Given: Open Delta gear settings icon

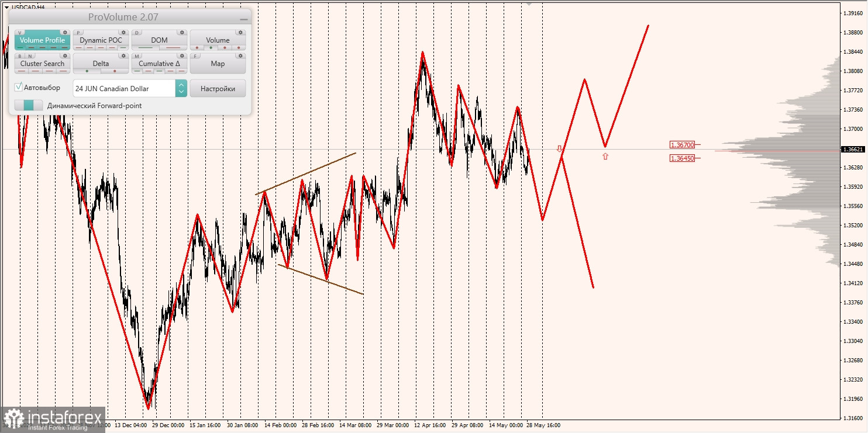Looking at the screenshot, I should tap(123, 56).
